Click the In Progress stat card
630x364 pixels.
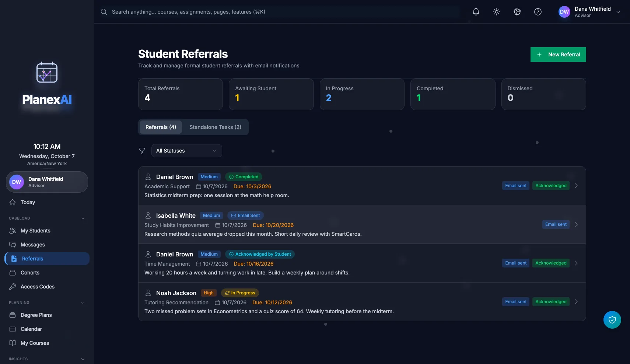(x=362, y=94)
